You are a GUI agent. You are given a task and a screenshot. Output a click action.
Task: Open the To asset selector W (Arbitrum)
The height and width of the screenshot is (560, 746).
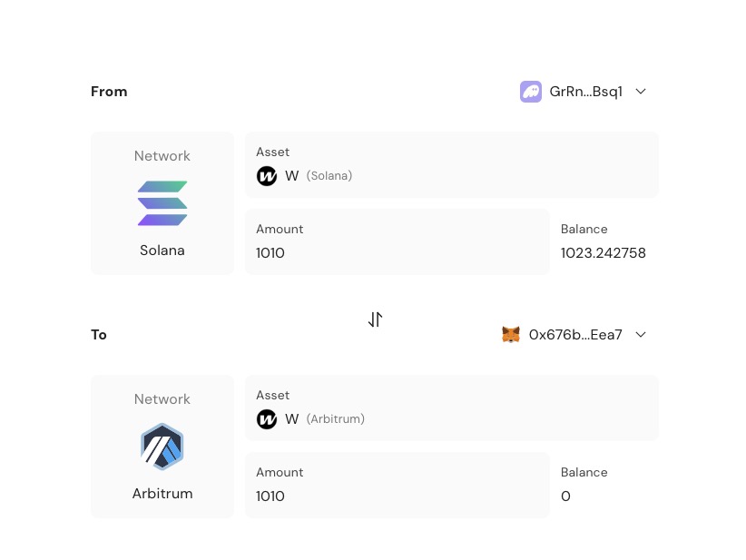coord(452,408)
